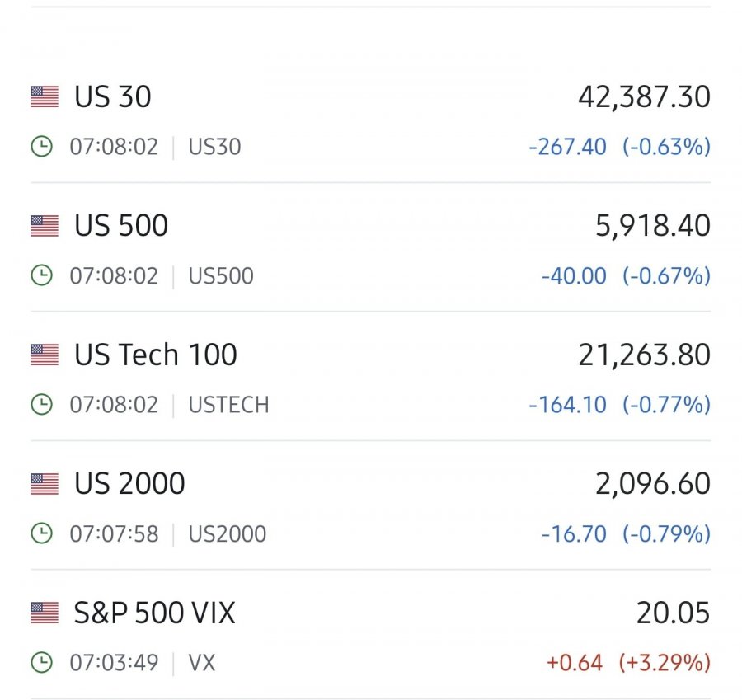This screenshot has width=742, height=700.
Task: Click the clock icon in S&P 500 VIX row
Action: (42, 663)
